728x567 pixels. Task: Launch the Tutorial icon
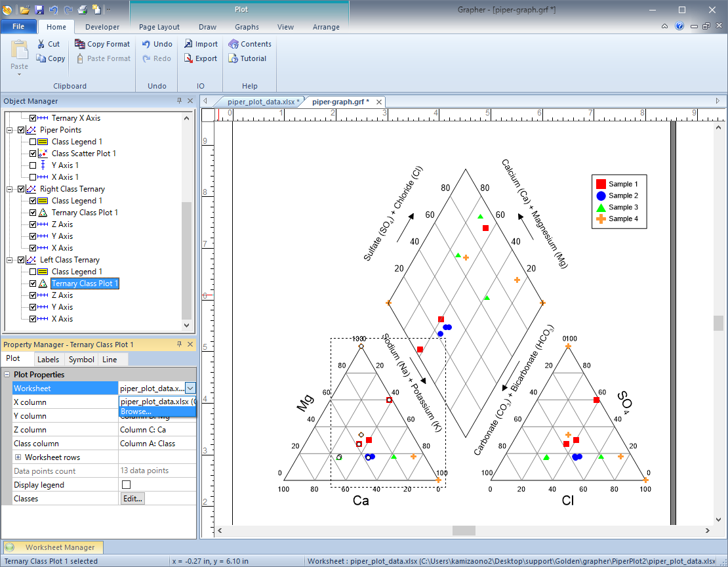pos(233,58)
